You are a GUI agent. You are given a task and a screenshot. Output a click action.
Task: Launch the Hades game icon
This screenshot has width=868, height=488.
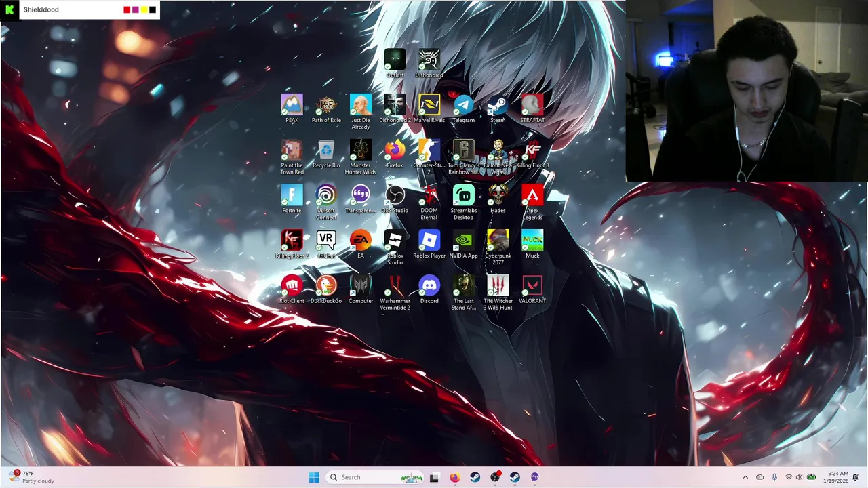click(x=498, y=199)
